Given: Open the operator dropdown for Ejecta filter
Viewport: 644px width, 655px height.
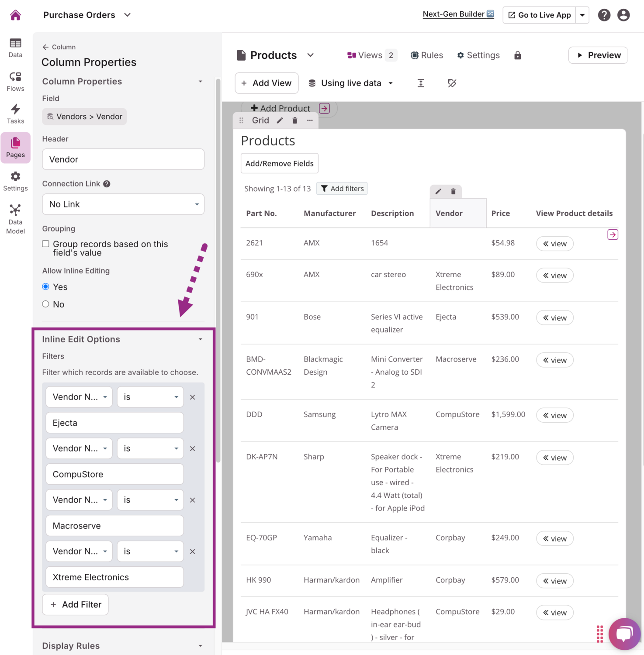Looking at the screenshot, I should [x=150, y=397].
